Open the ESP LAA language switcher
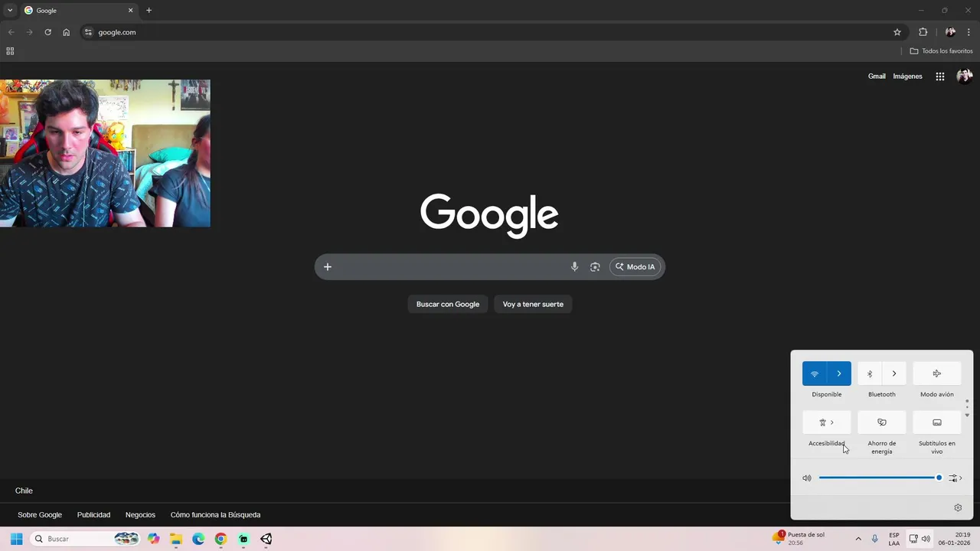This screenshot has height=551, width=980. click(x=894, y=539)
